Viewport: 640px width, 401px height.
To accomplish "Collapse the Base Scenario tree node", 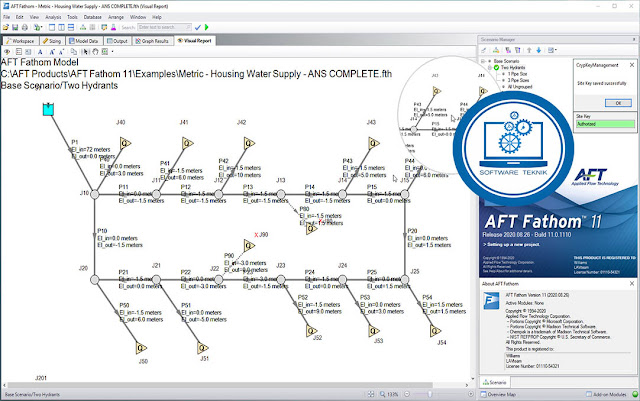I will [x=483, y=61].
